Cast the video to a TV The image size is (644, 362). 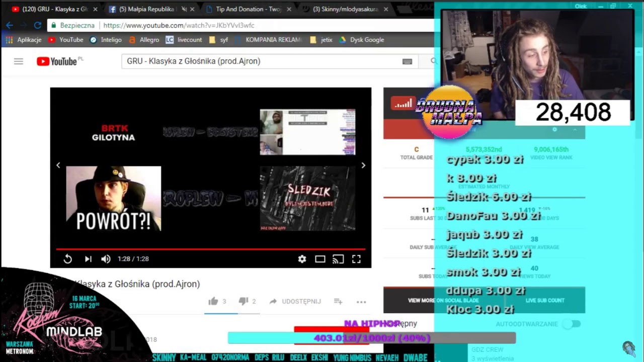pos(338,259)
